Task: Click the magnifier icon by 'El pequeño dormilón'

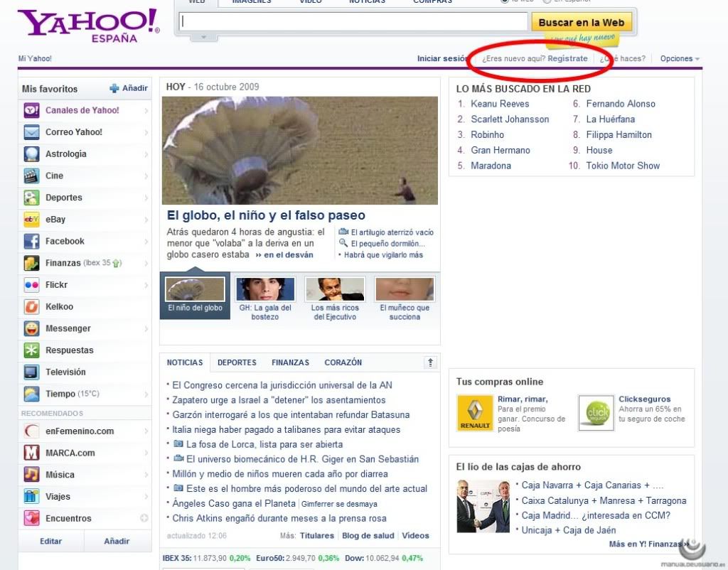Action: 343,243
